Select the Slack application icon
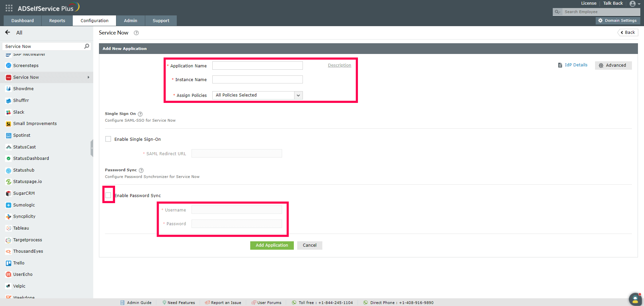644x306 pixels. 8,112
